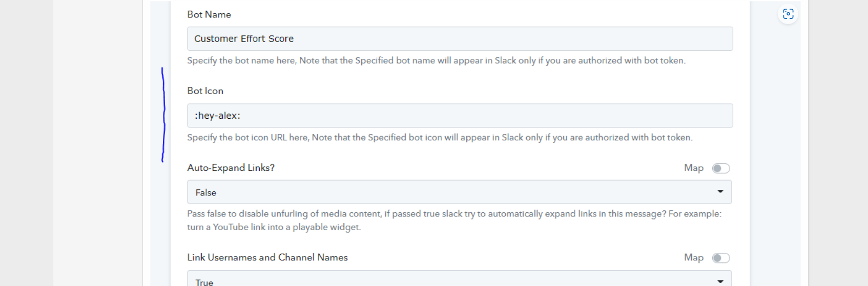Click the blue hand-drawn vertical line annotation

point(163,115)
